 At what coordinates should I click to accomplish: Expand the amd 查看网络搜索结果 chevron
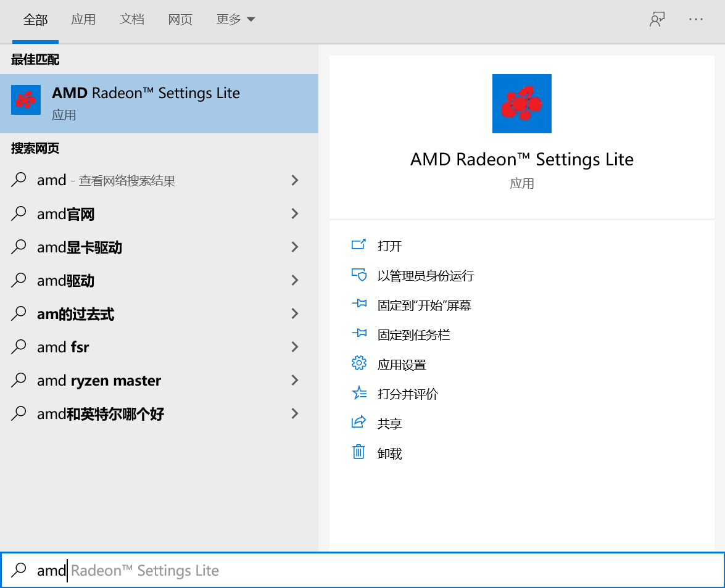pos(294,180)
